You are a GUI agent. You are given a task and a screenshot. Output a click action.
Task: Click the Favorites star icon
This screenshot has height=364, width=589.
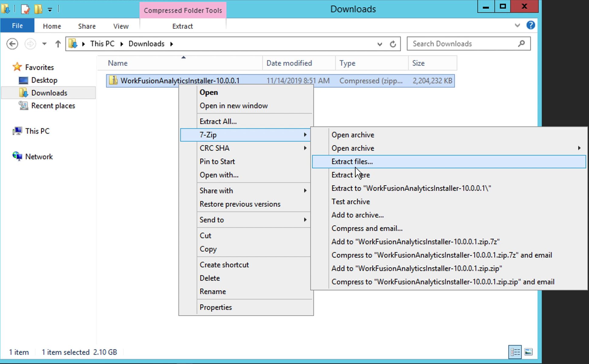click(17, 67)
